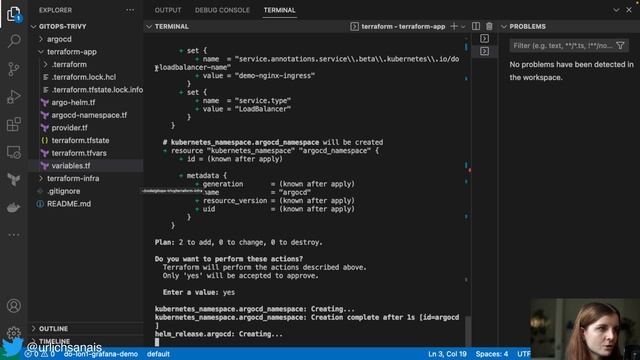640x360 pixels.
Task: Kill the terminal with trash icon
Action: coord(489,26)
